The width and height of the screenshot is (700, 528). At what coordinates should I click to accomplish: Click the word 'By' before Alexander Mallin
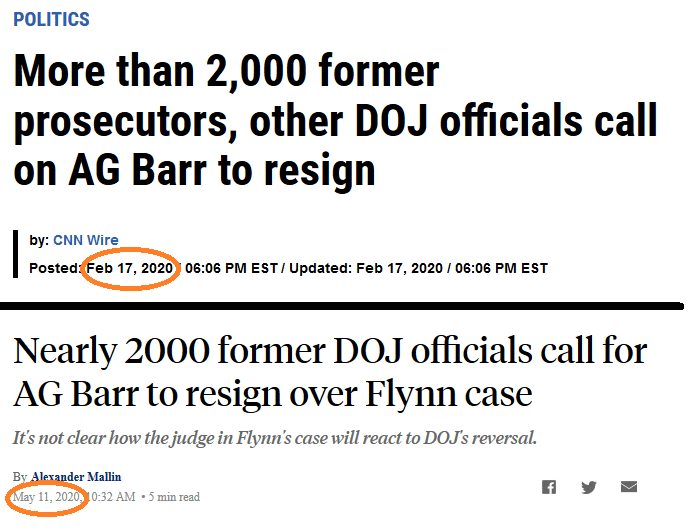click(20, 477)
